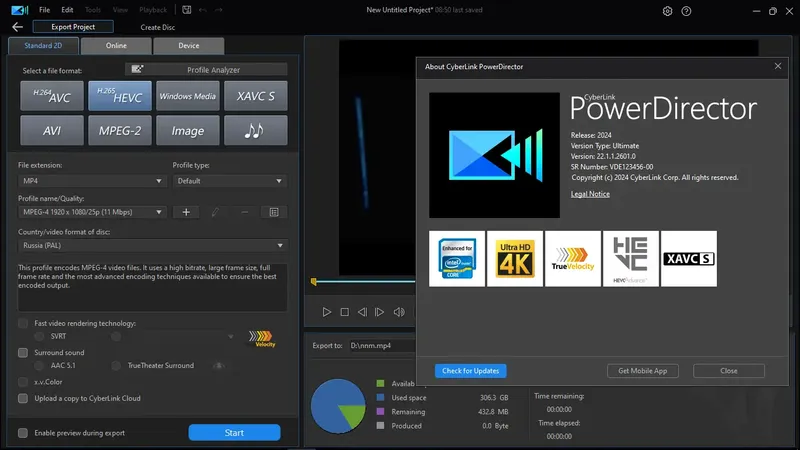The height and width of the screenshot is (450, 800).
Task: Click the Intel Core enhanced badge
Action: (x=457, y=259)
